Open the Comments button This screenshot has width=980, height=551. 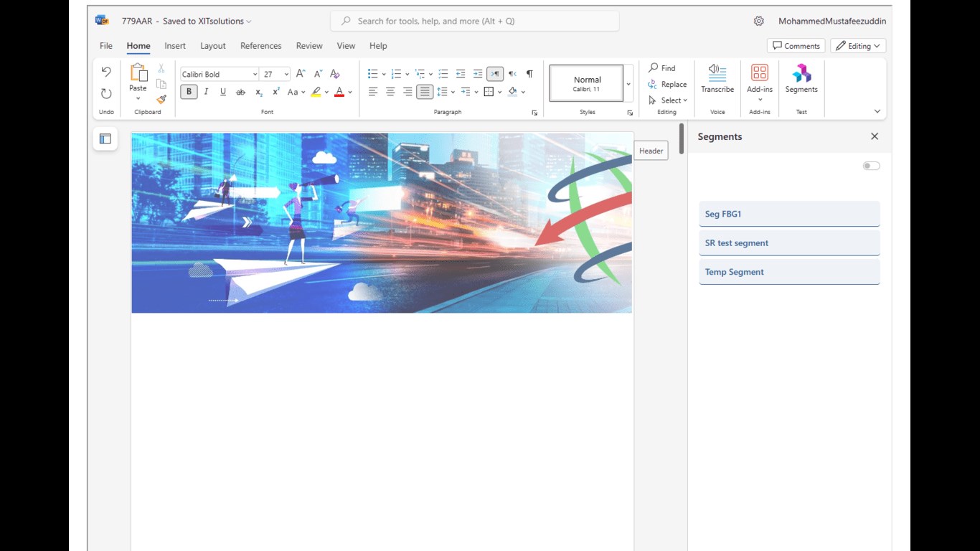click(796, 46)
